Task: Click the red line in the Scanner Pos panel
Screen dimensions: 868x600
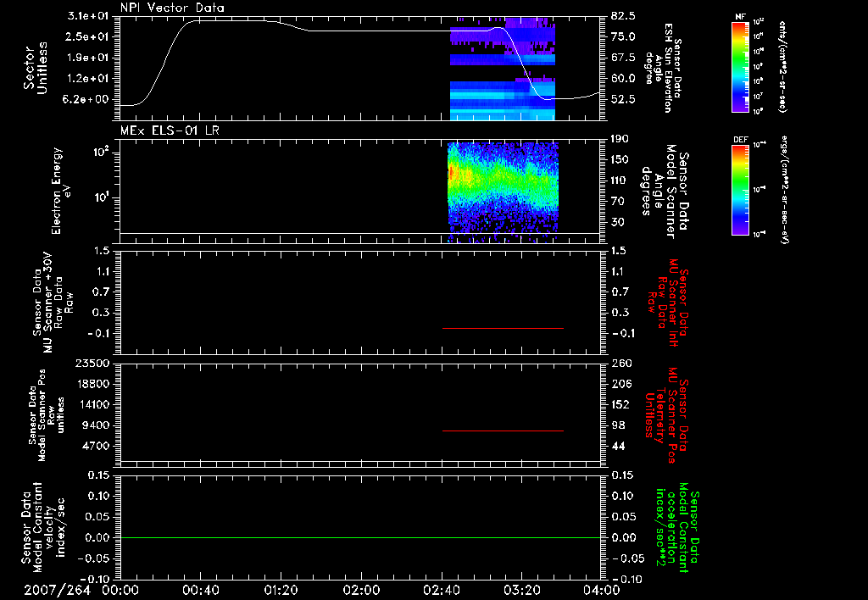Action: pyautogui.click(x=503, y=431)
